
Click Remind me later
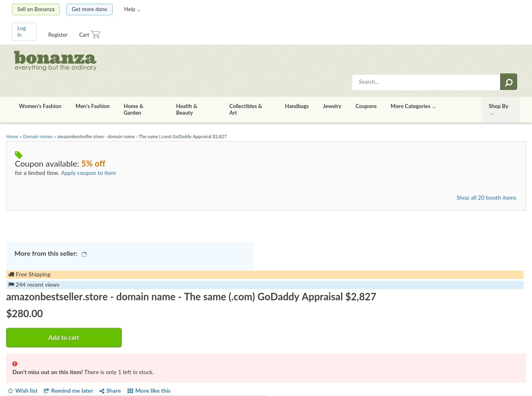tap(68, 391)
